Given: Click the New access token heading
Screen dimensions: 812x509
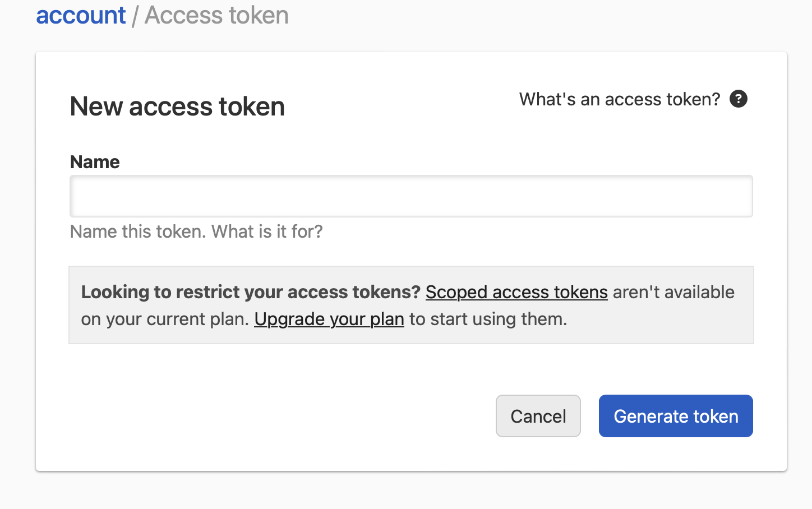Looking at the screenshot, I should (177, 107).
